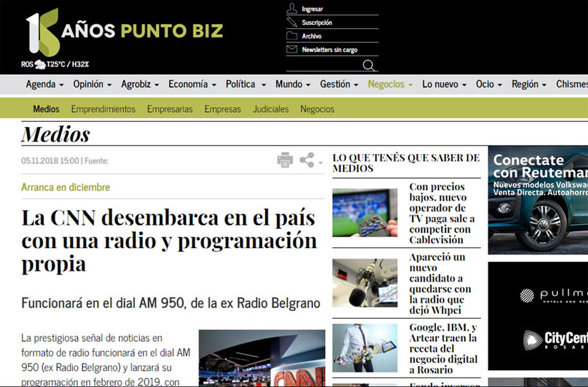The width and height of the screenshot is (588, 387).
Task: Click the weather cloud icon for Rosario
Action: [x=40, y=64]
